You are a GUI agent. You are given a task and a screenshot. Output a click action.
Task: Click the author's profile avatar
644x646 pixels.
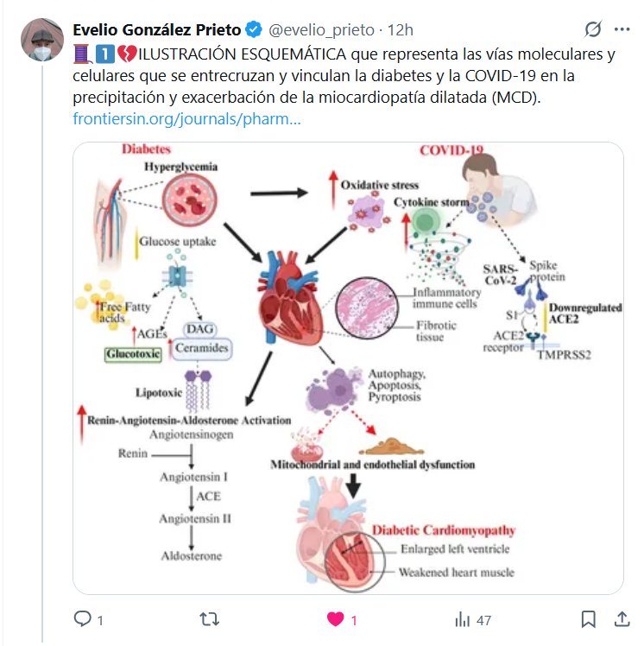coord(41,40)
